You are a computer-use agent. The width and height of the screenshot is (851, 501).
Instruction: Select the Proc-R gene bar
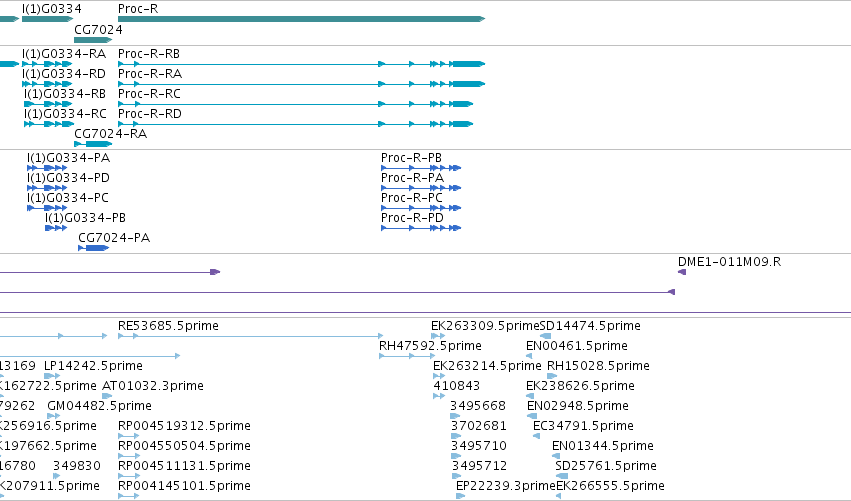[301, 19]
